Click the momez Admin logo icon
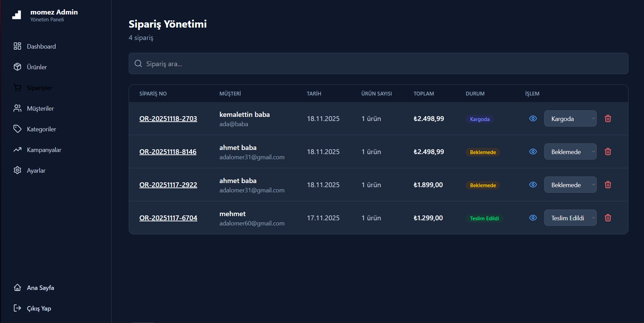This screenshot has width=644, height=323. [x=17, y=15]
